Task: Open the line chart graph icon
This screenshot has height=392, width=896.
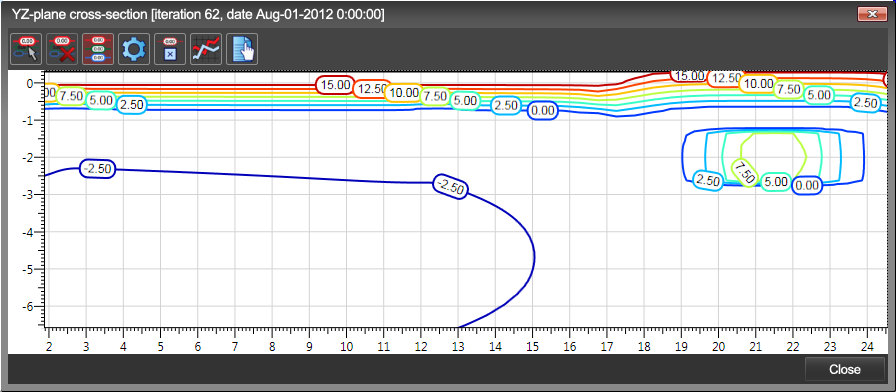Action: pos(206,49)
